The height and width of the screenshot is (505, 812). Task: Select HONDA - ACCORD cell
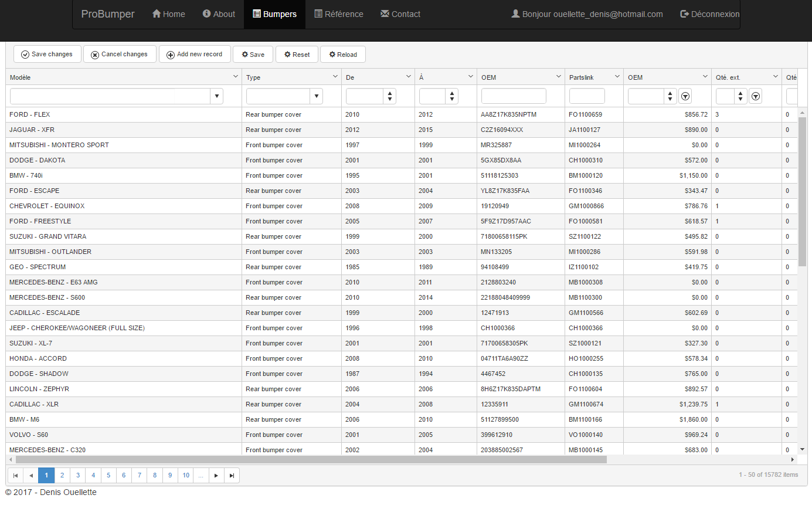[124, 358]
